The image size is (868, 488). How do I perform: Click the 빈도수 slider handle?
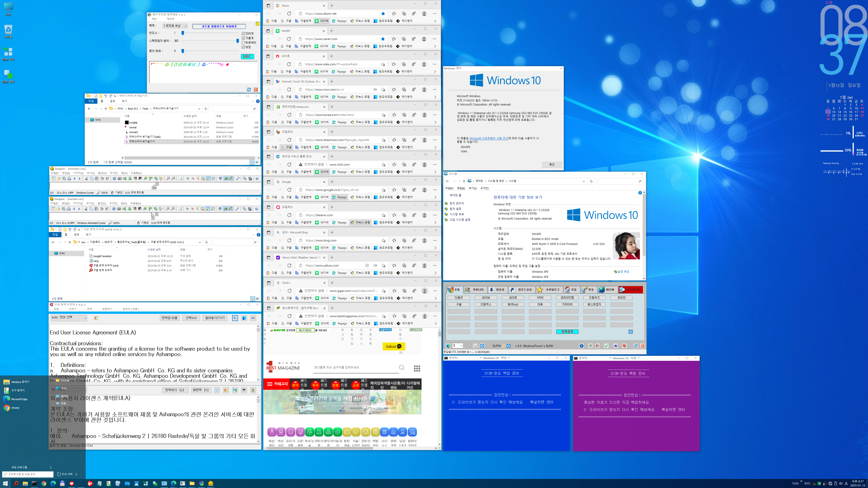point(183,33)
